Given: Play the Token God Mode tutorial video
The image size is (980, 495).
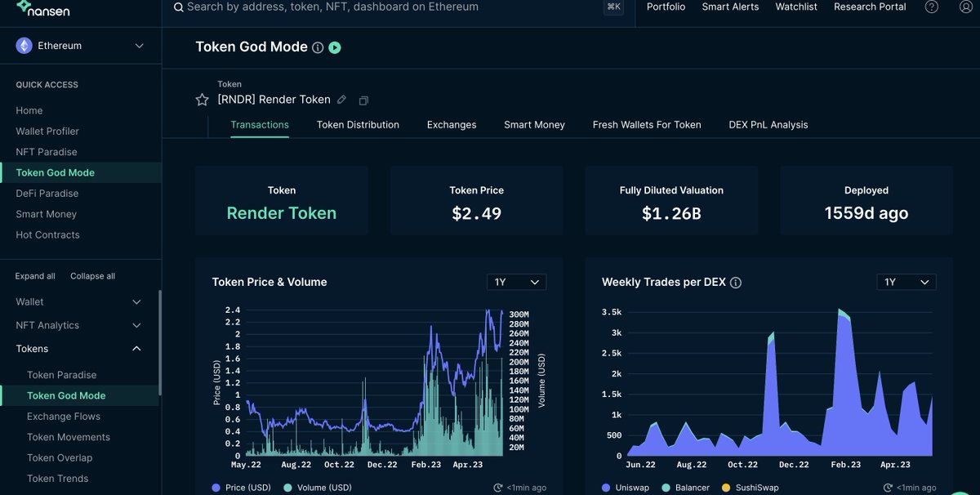Looking at the screenshot, I should (335, 47).
